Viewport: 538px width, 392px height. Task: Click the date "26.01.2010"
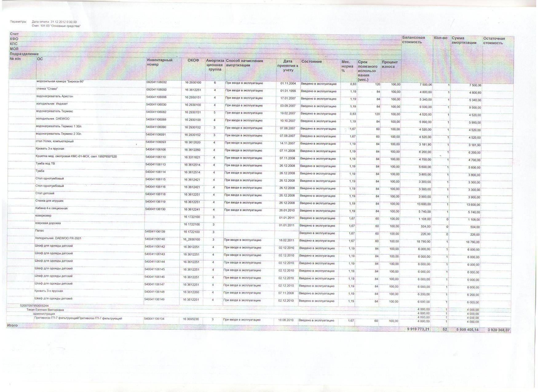coord(287,211)
